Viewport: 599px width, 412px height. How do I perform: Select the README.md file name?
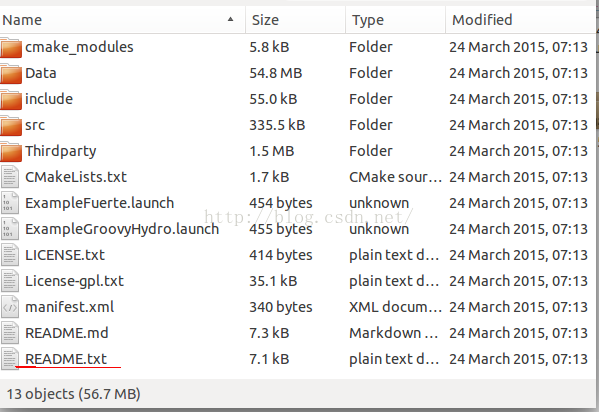pyautogui.click(x=67, y=333)
